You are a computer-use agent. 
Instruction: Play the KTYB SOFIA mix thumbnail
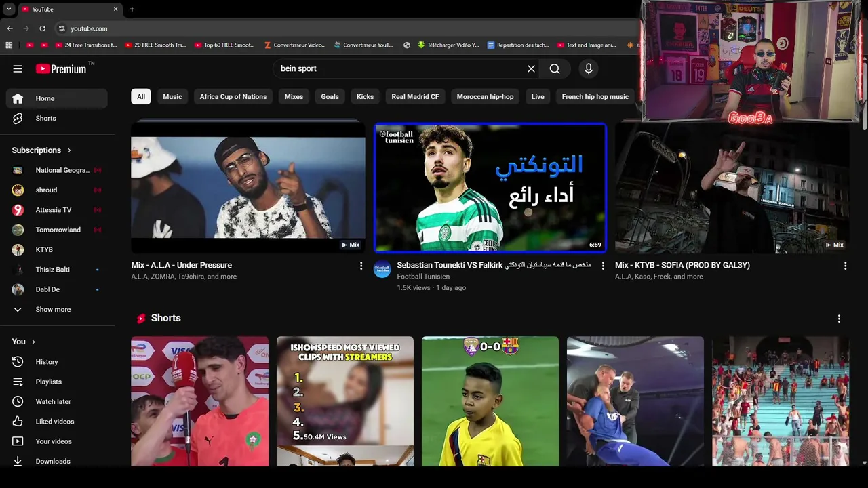(732, 188)
